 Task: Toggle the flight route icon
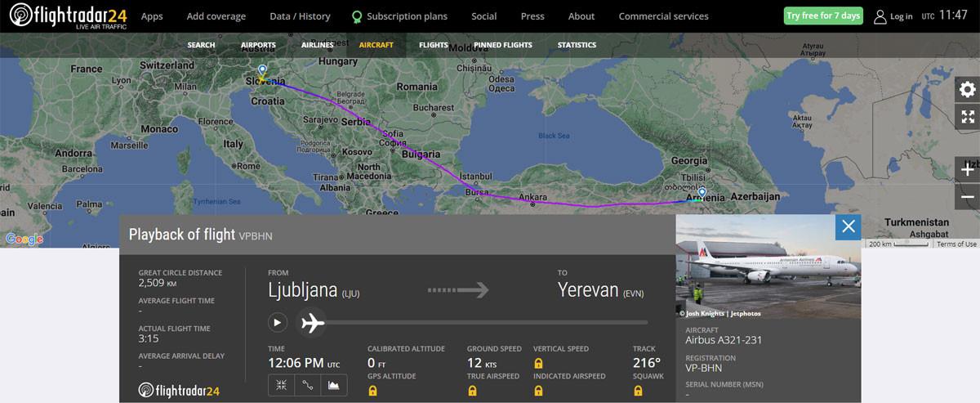pos(308,385)
